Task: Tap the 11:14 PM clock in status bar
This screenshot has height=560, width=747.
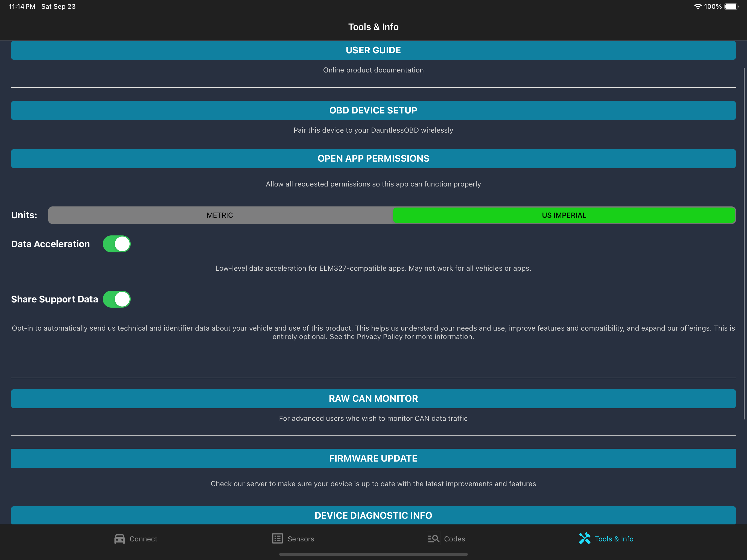Action: point(22,6)
